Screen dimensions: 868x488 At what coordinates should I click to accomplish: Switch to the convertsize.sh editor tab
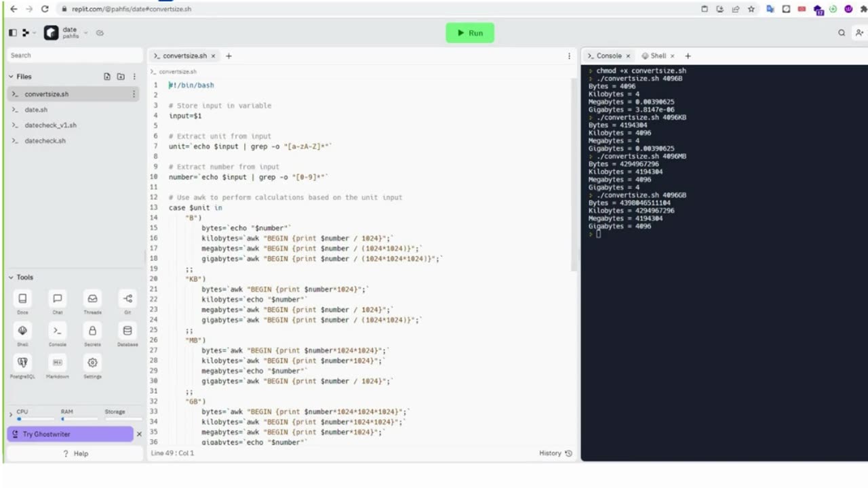184,56
